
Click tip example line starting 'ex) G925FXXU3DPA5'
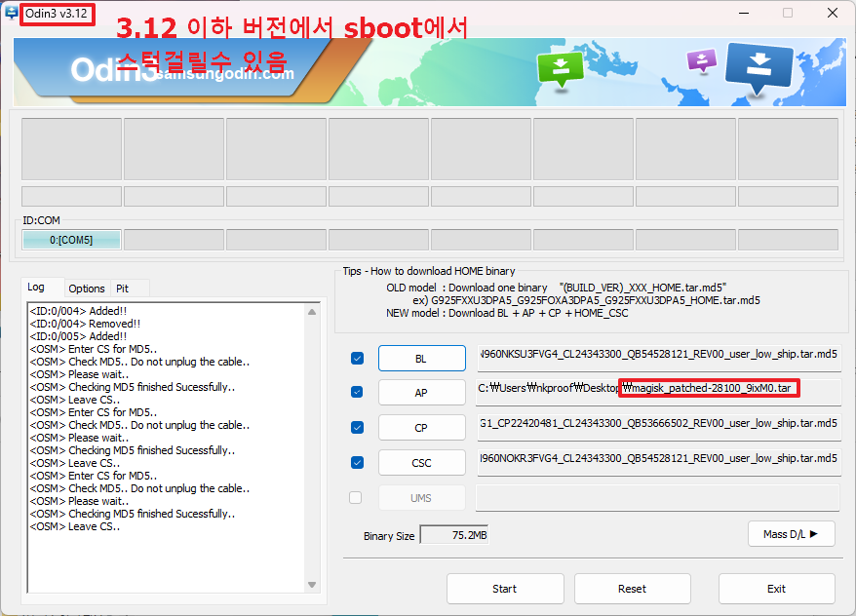pyautogui.click(x=586, y=300)
